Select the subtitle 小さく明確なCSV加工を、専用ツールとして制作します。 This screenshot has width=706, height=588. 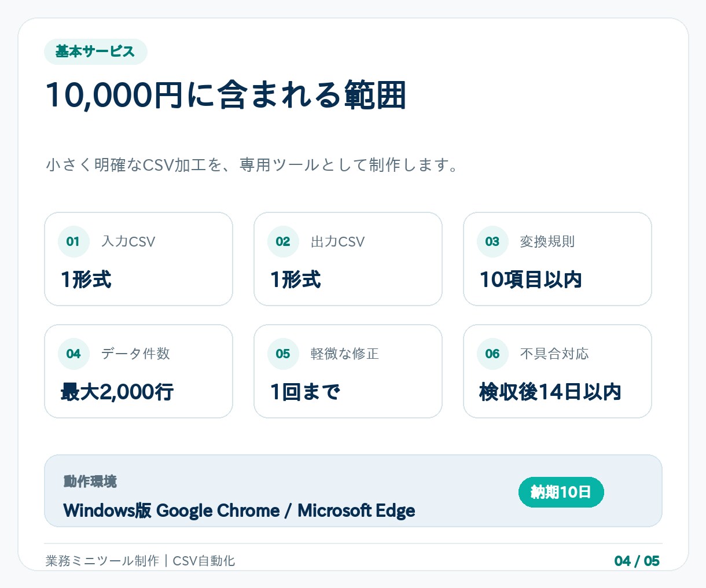[x=252, y=165]
